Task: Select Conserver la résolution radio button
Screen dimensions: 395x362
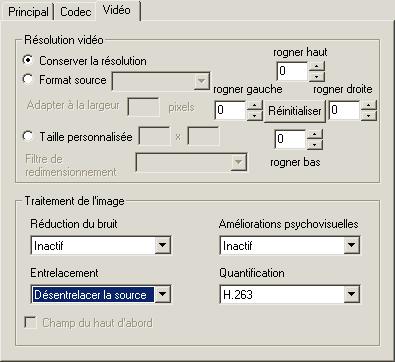Action: click(x=28, y=60)
